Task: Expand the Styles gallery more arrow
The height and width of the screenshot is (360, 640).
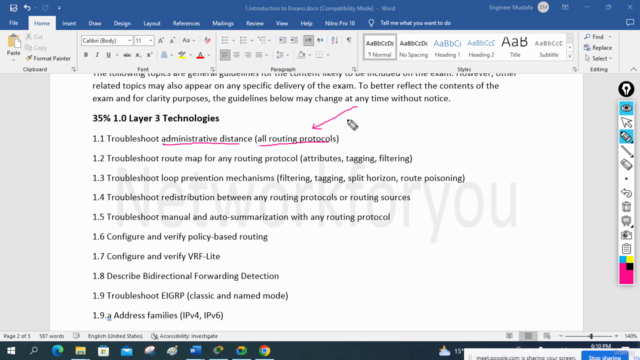Action: click(570, 56)
